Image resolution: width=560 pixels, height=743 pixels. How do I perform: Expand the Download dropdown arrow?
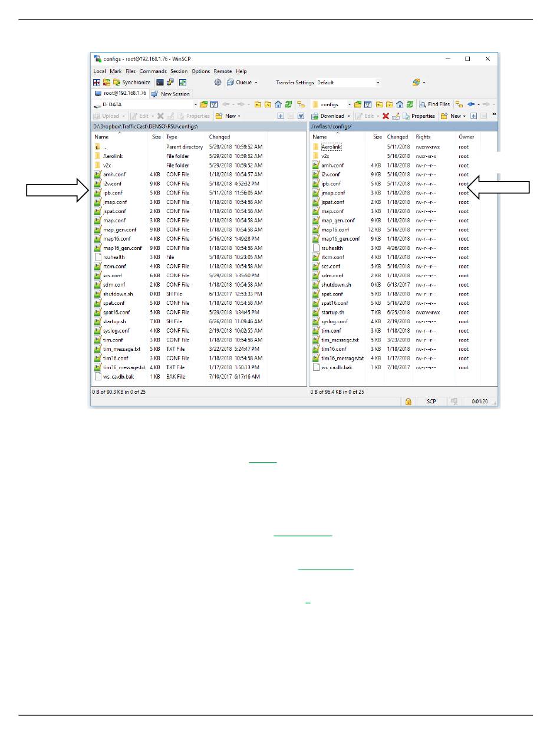click(x=349, y=116)
